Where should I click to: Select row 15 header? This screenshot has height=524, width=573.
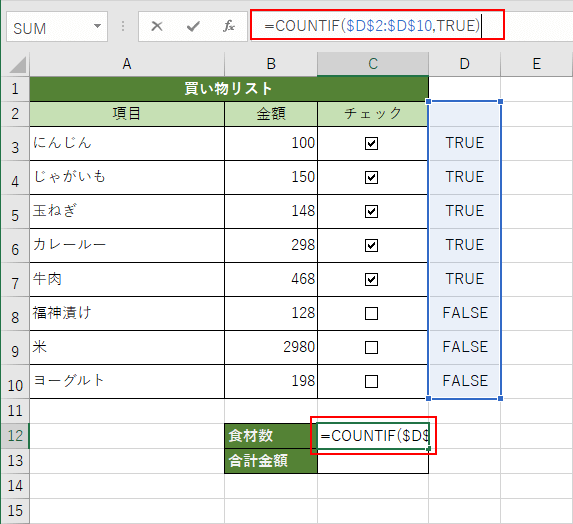(x=15, y=511)
